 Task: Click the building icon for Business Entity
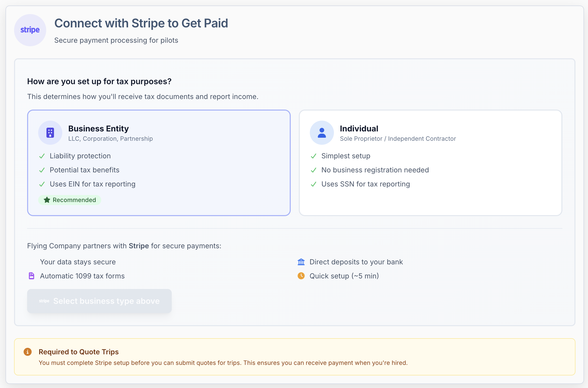click(50, 133)
